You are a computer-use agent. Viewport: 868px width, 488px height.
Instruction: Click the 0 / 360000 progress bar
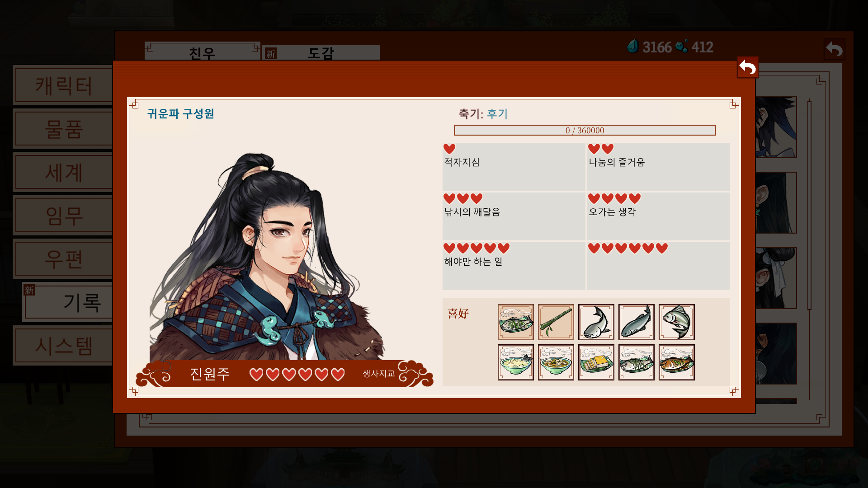(585, 130)
